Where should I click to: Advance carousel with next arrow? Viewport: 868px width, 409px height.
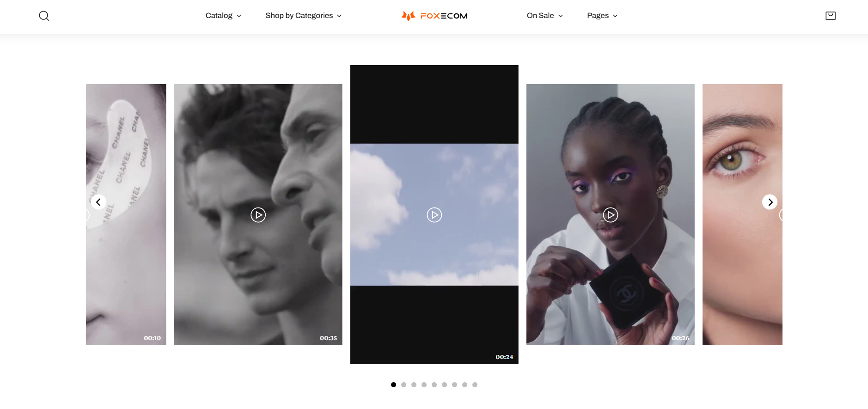(x=770, y=202)
